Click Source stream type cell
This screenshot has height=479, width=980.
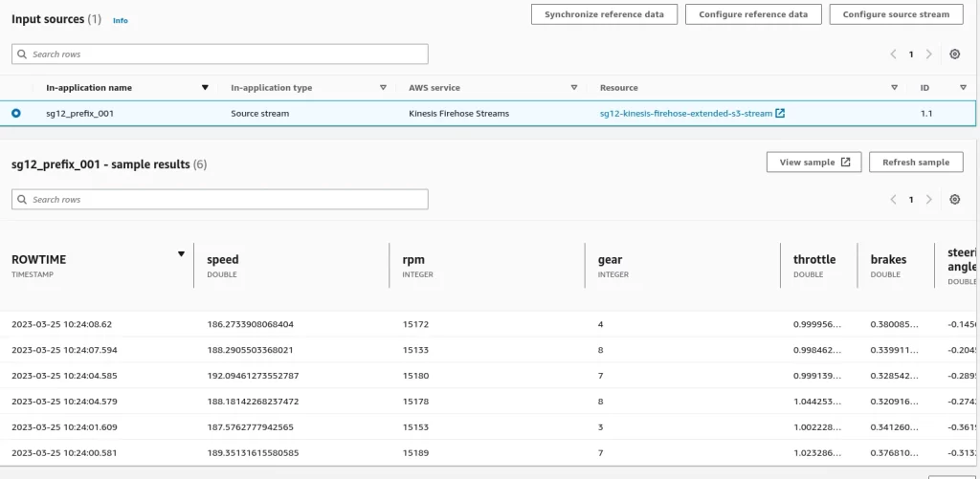[260, 114]
